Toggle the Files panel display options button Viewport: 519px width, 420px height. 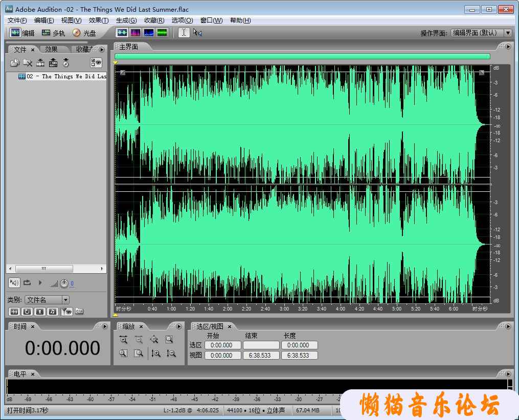[x=96, y=62]
